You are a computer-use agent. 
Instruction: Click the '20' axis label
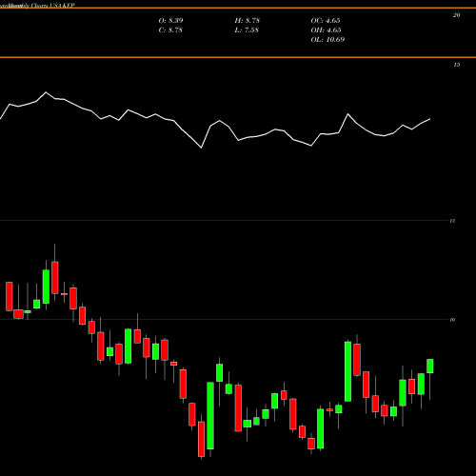pos(456,15)
